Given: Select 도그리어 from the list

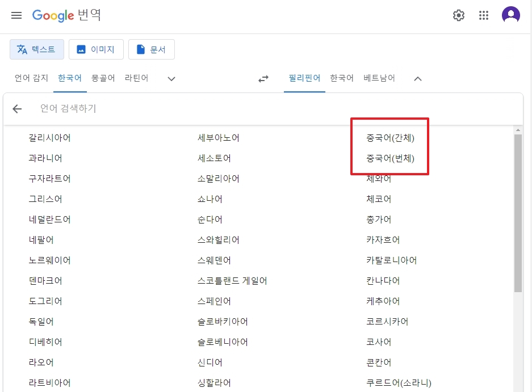Looking at the screenshot, I should (x=45, y=301).
